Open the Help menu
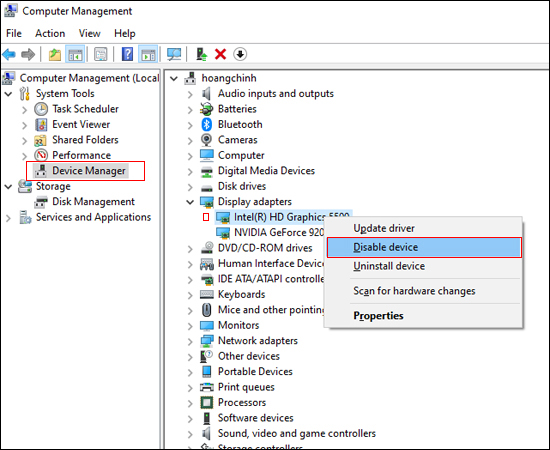The width and height of the screenshot is (550, 450). click(125, 33)
